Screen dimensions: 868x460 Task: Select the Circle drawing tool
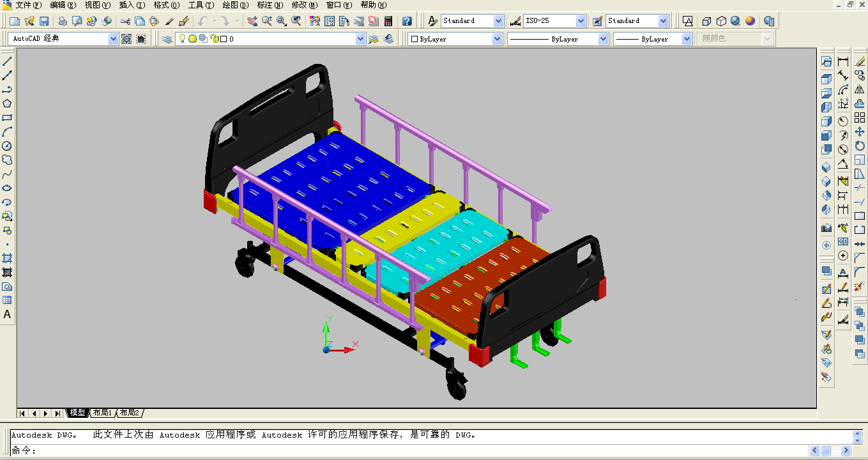click(7, 146)
